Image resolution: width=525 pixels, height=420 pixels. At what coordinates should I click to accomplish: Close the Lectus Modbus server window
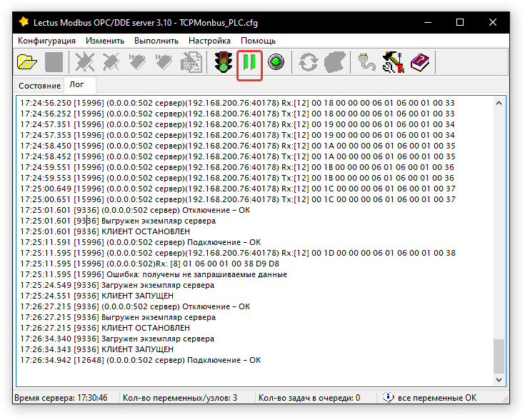(493, 22)
